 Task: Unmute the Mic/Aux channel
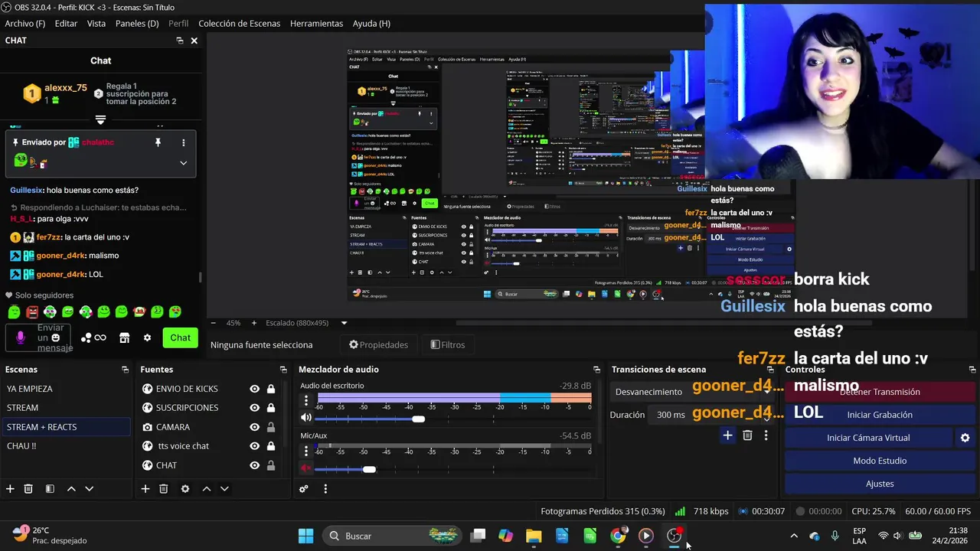pos(306,468)
